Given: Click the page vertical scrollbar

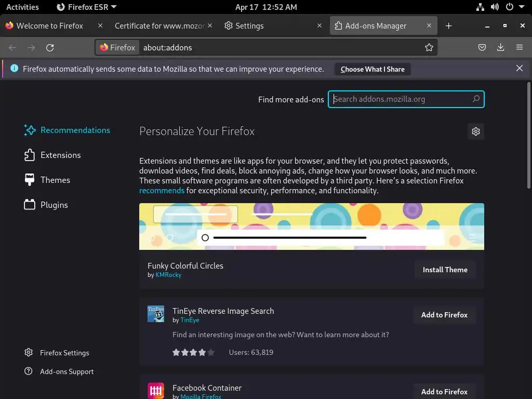Looking at the screenshot, I should click(x=528, y=136).
